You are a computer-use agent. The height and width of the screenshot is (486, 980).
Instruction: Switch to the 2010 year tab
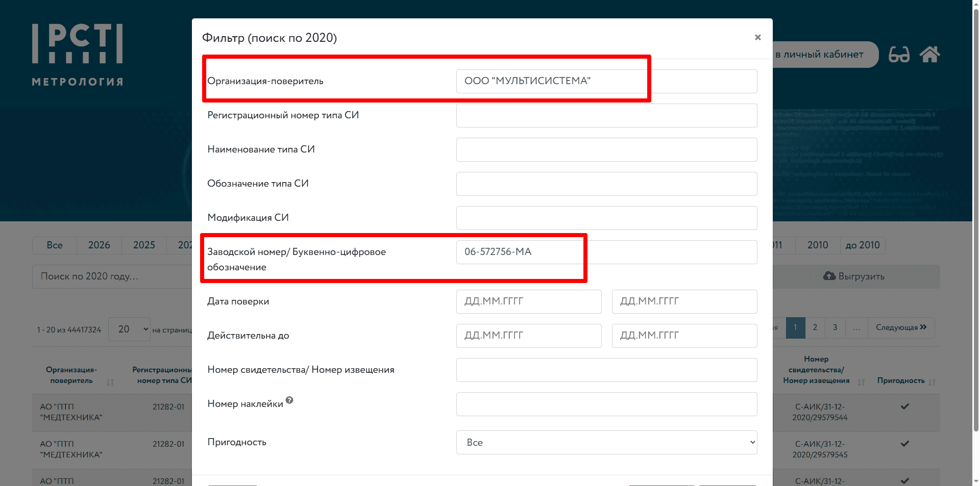tap(817, 245)
